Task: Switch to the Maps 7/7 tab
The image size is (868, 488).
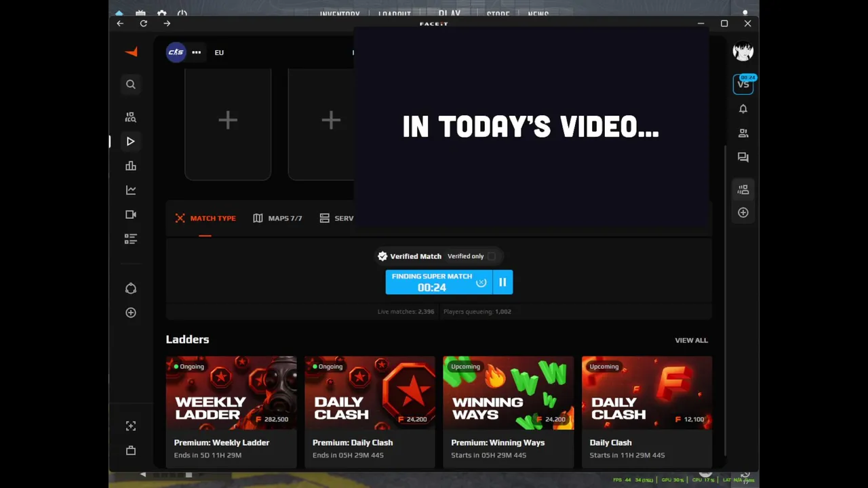Action: click(277, 218)
